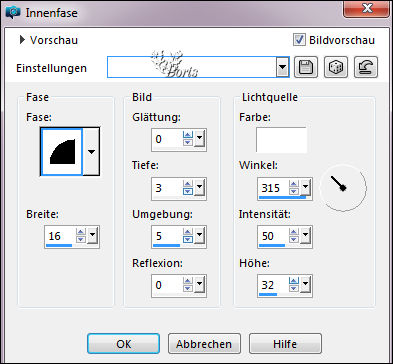Click the Winkel value field showing 315
The width and height of the screenshot is (393, 364).
pyautogui.click(x=273, y=188)
